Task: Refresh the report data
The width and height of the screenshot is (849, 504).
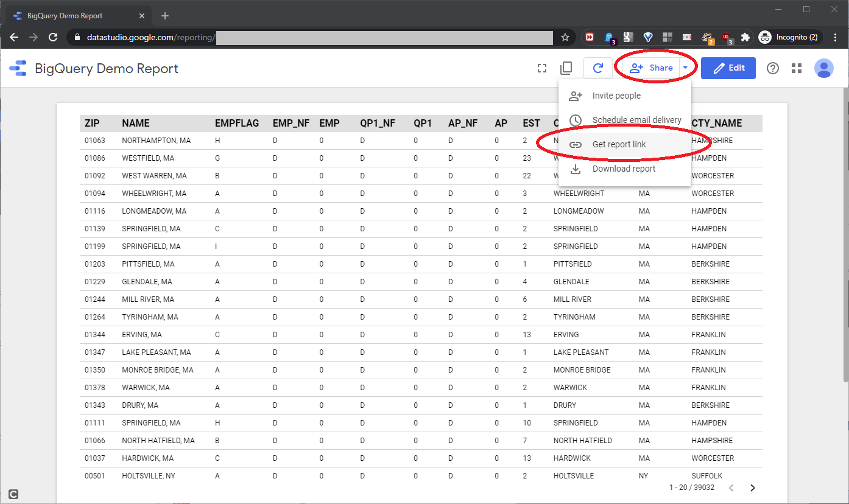Action: (598, 68)
